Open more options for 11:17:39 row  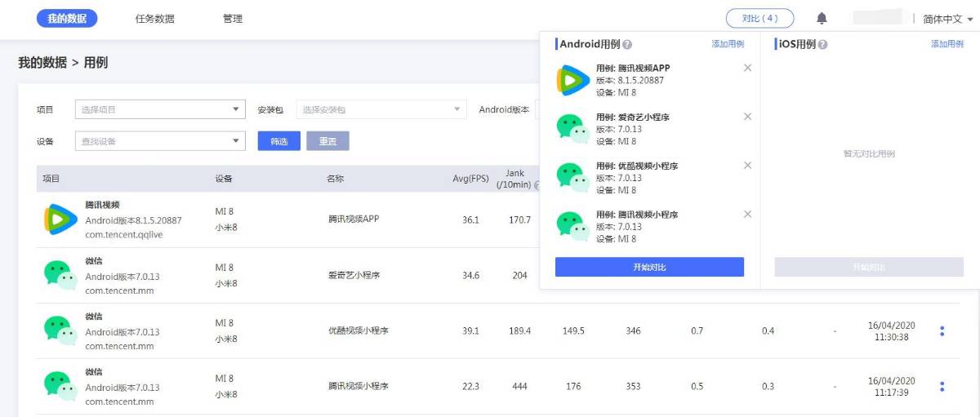pos(942,387)
